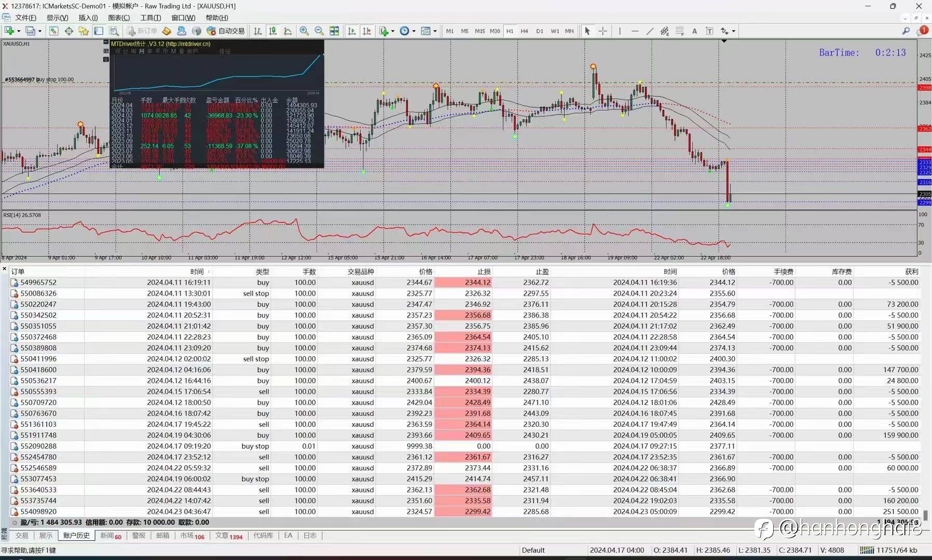The height and width of the screenshot is (560, 932).
Task: Open the 插入(I) menu
Action: 88,18
